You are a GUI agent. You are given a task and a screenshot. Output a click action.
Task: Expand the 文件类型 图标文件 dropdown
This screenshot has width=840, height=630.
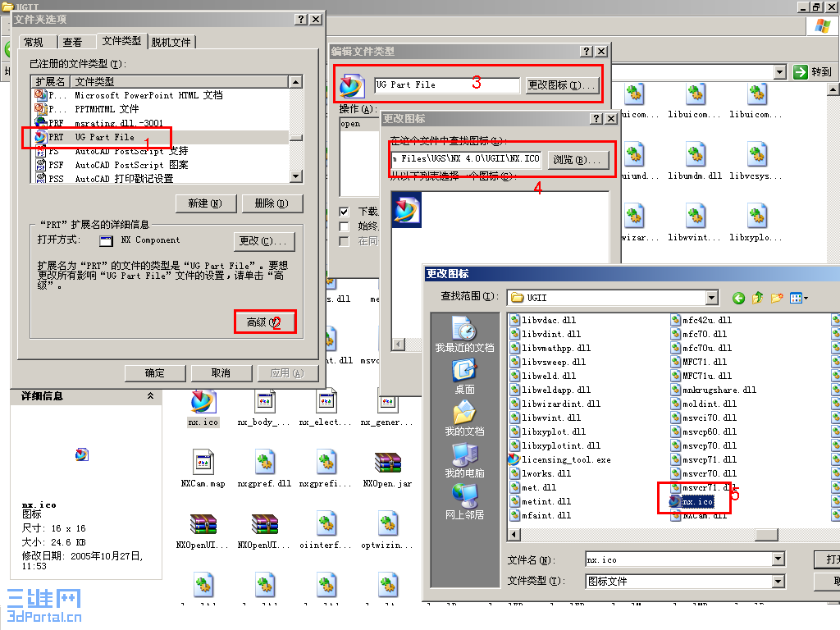(x=778, y=581)
